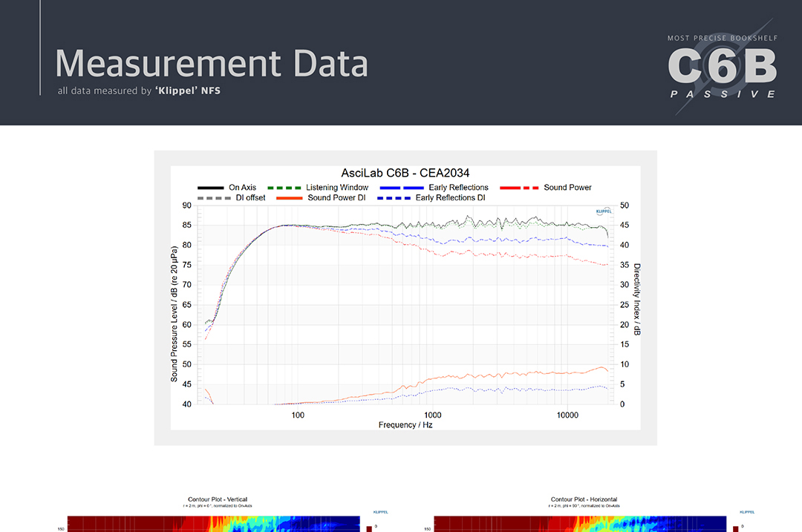This screenshot has height=532, width=802.
Task: Click the 'Sound Power DI' legend entry
Action: pyautogui.click(x=321, y=198)
